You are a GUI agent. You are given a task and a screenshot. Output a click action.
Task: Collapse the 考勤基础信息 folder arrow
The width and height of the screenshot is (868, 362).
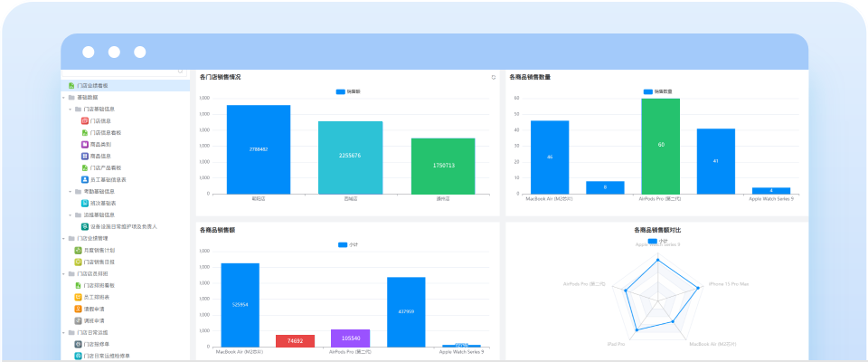click(x=71, y=191)
